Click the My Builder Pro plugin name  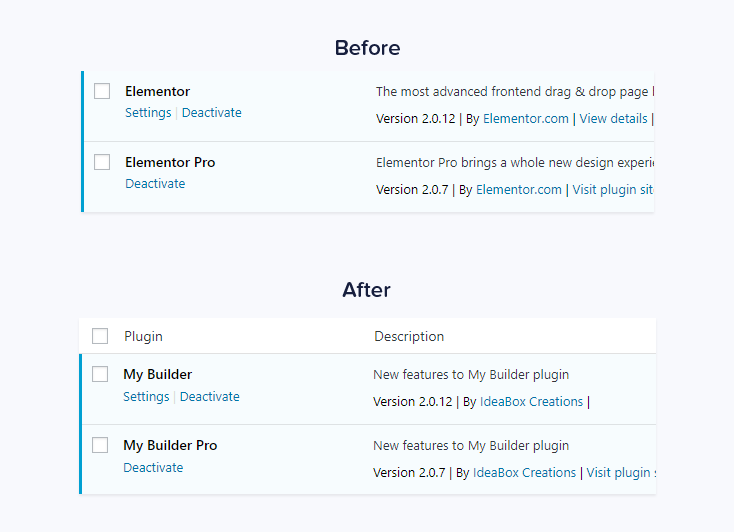(170, 445)
